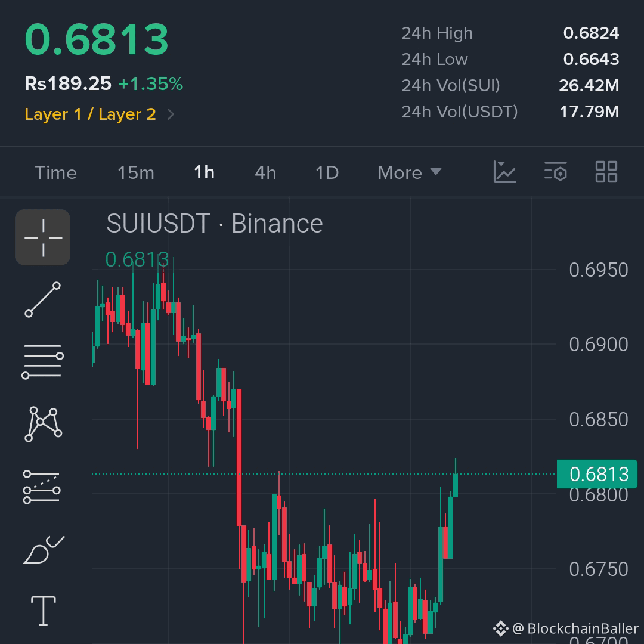Switch to the 15m interval
Screen dimensions: 644x644
136,172
